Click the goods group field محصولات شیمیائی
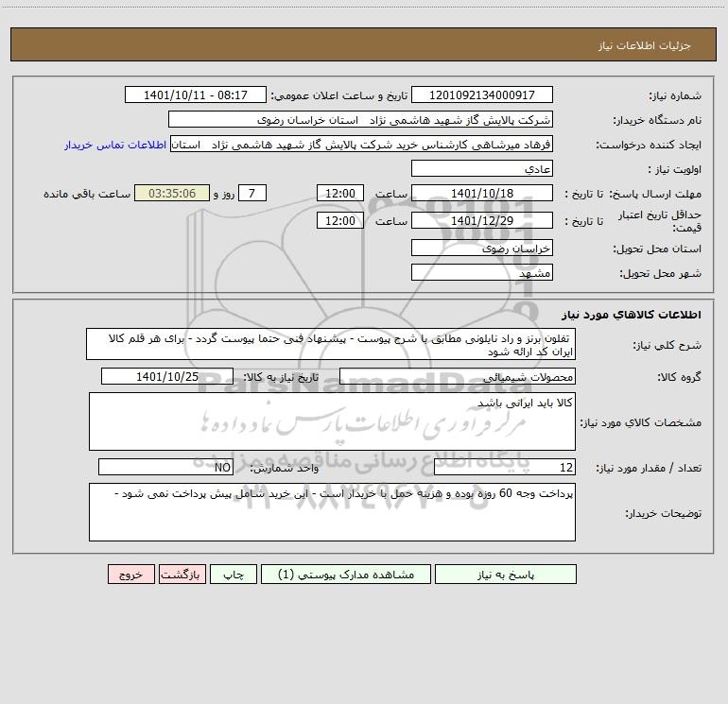Image resolution: width=728 pixels, height=704 pixels. point(458,376)
